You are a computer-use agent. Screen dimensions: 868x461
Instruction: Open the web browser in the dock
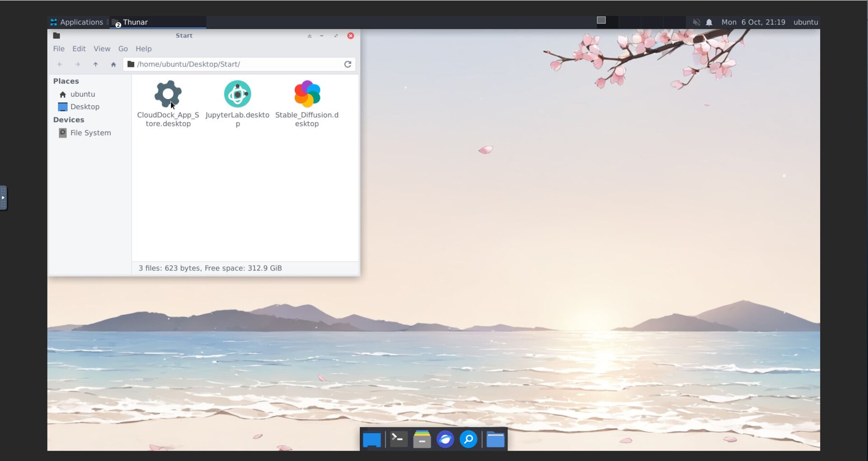click(445, 439)
